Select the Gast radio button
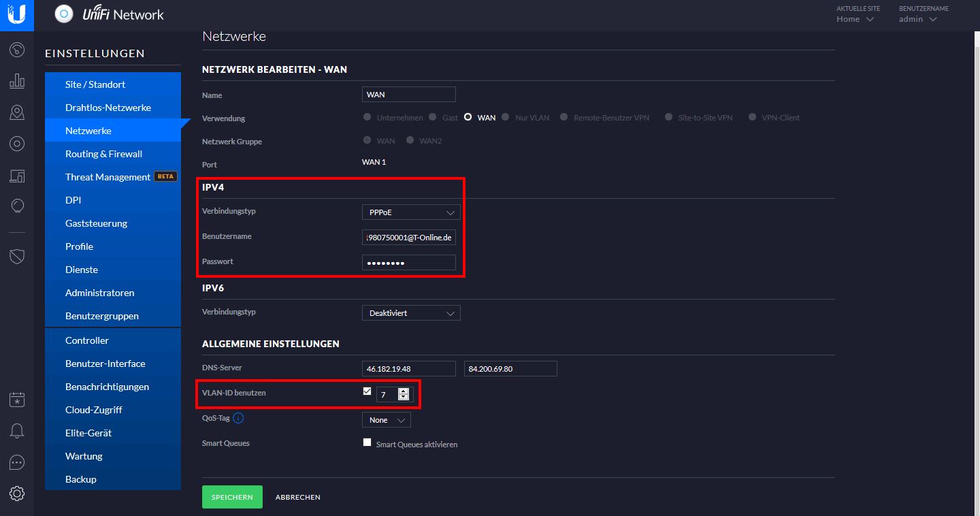 tap(432, 117)
